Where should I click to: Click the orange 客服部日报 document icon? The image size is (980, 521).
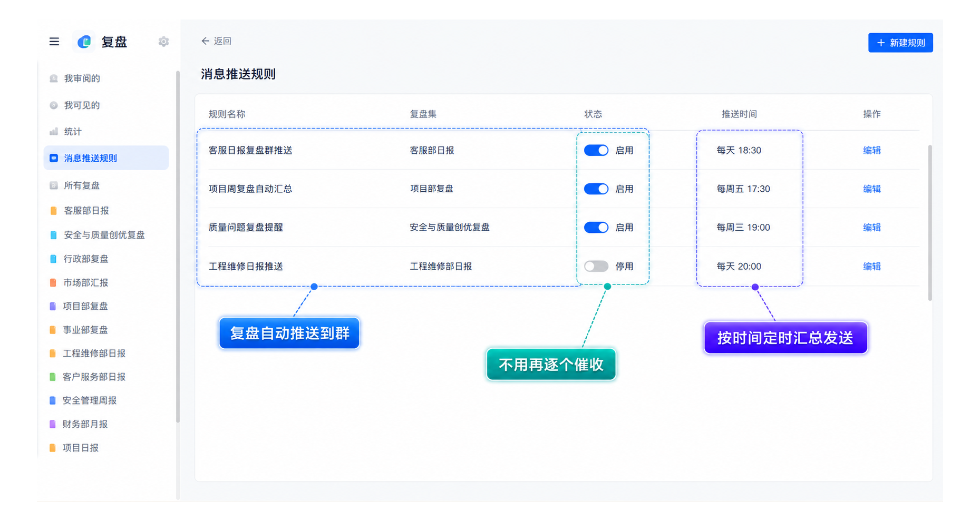click(x=53, y=211)
